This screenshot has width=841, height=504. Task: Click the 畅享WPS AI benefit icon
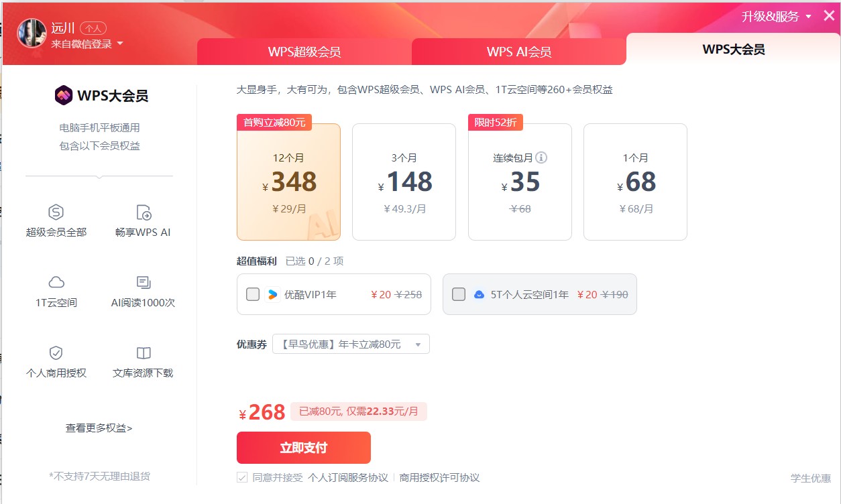click(144, 212)
